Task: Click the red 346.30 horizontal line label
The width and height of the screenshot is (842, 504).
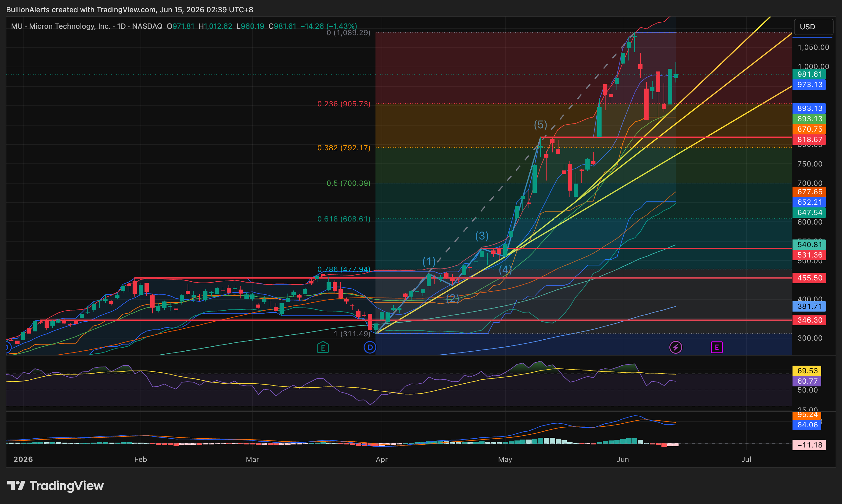Action: [809, 320]
